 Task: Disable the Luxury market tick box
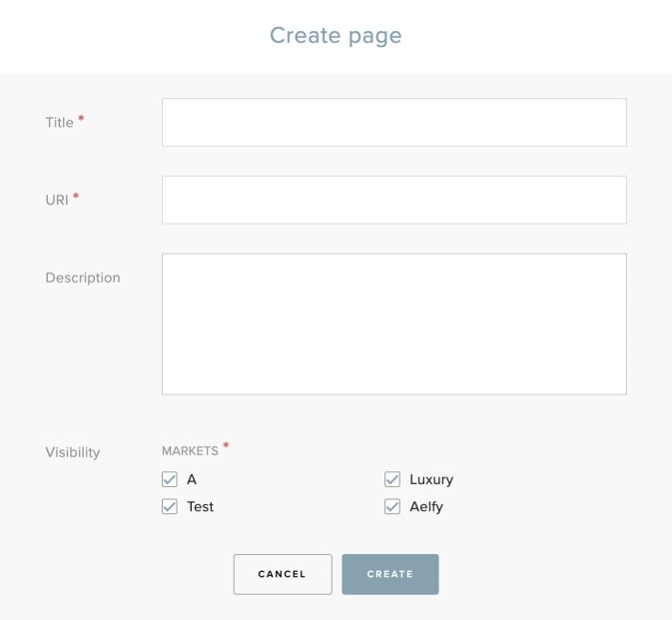click(392, 479)
